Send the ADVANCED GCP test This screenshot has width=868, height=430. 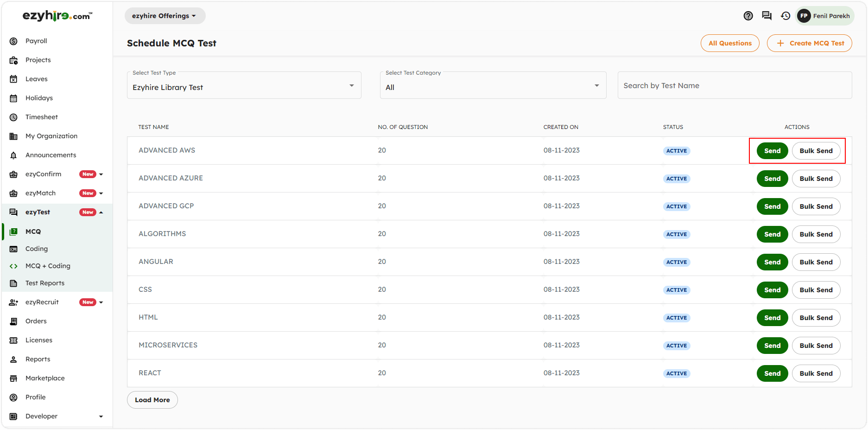click(x=772, y=206)
